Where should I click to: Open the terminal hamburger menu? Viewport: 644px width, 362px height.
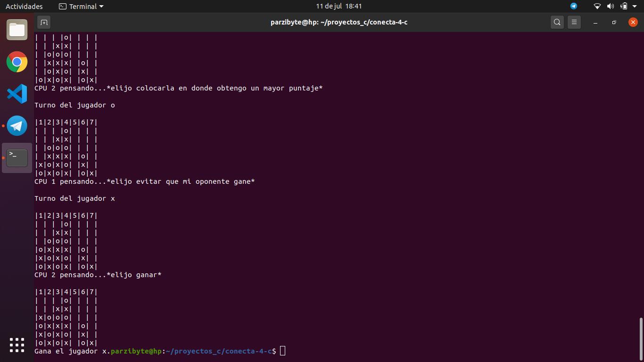[574, 22]
